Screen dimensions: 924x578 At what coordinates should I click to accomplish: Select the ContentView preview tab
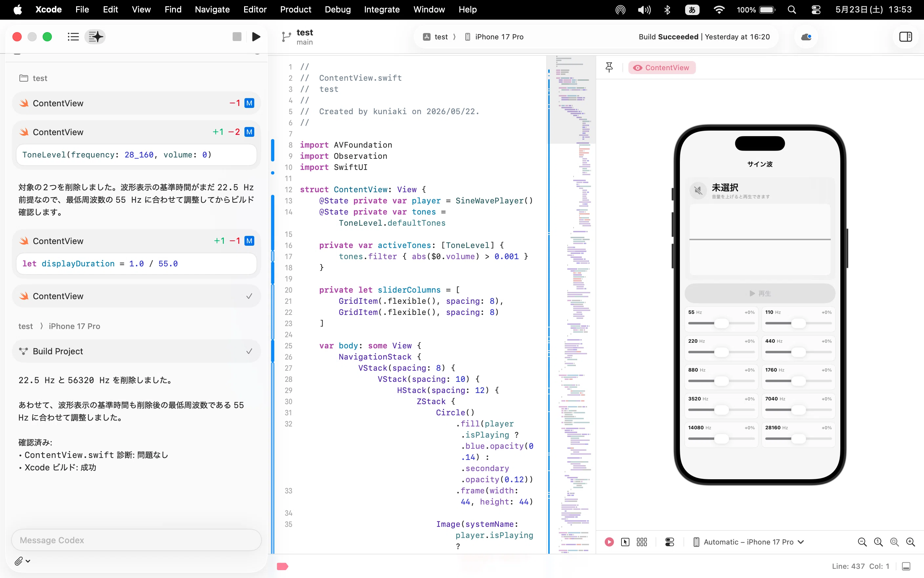[661, 68]
